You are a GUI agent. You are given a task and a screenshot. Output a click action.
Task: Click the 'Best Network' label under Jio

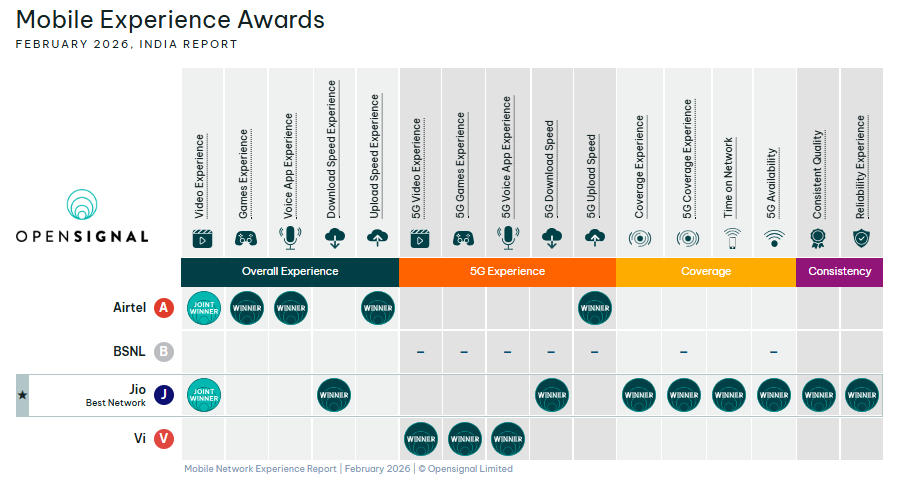tap(116, 403)
